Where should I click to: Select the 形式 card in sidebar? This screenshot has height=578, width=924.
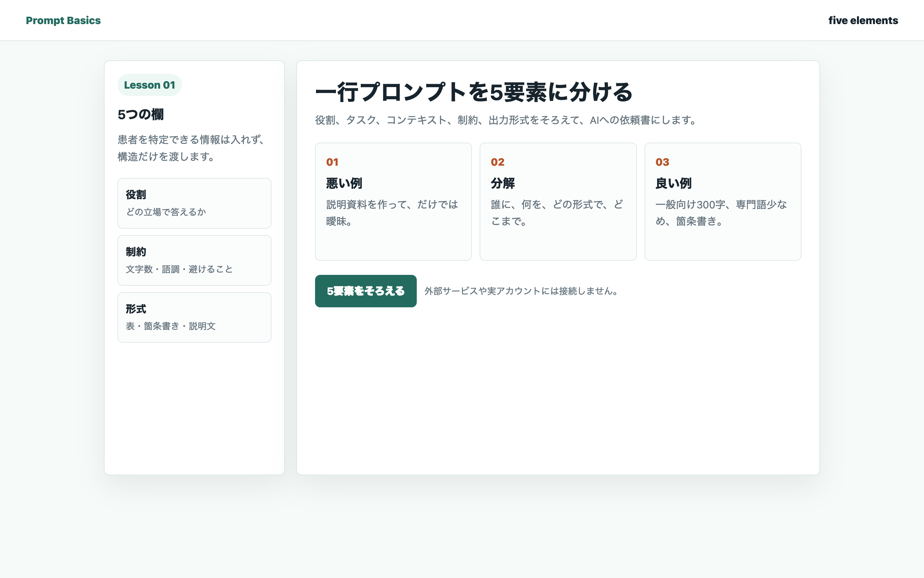[x=194, y=317]
